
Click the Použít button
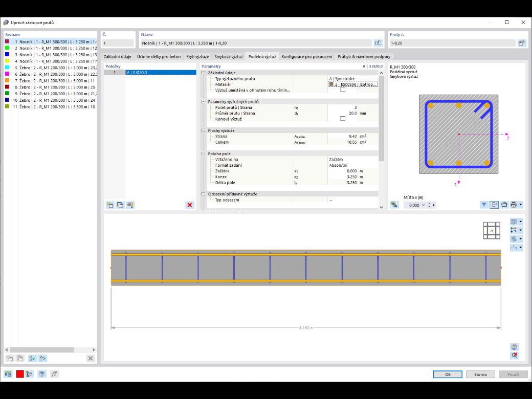coord(513,374)
